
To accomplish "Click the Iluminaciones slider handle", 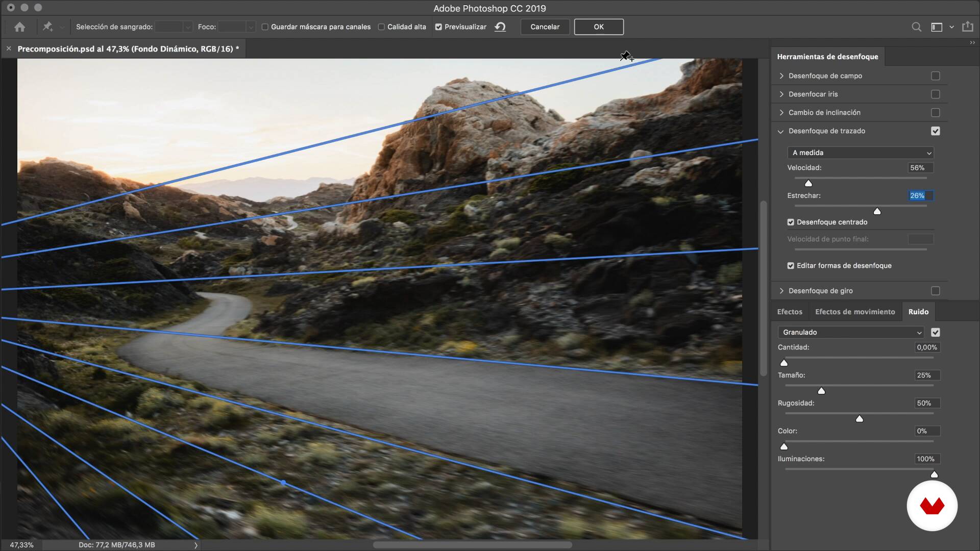I will point(934,474).
